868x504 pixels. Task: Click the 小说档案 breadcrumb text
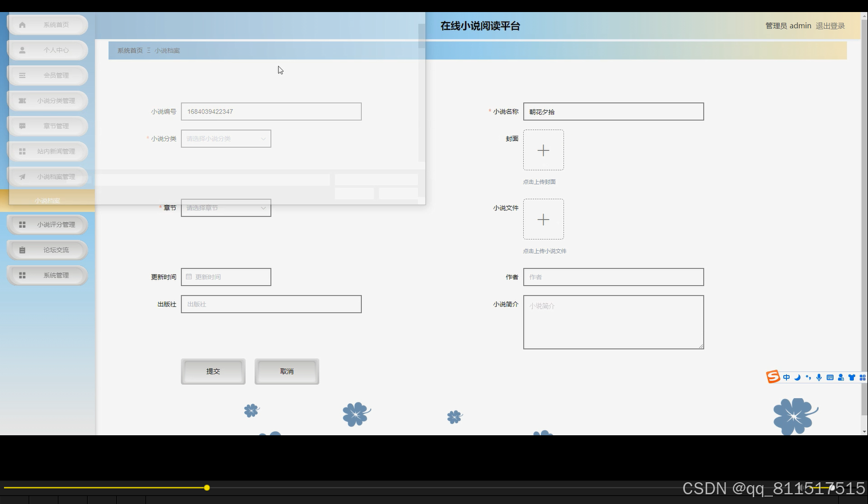click(x=167, y=50)
